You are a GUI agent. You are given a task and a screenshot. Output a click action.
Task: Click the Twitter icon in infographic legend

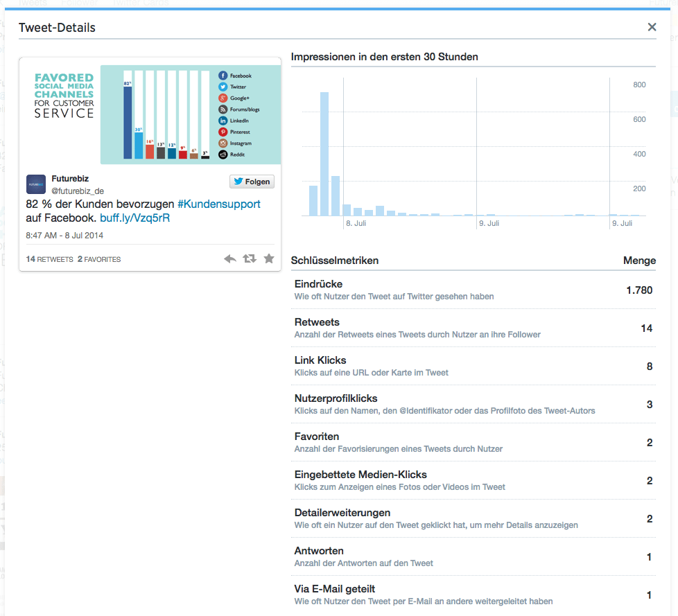(x=223, y=87)
